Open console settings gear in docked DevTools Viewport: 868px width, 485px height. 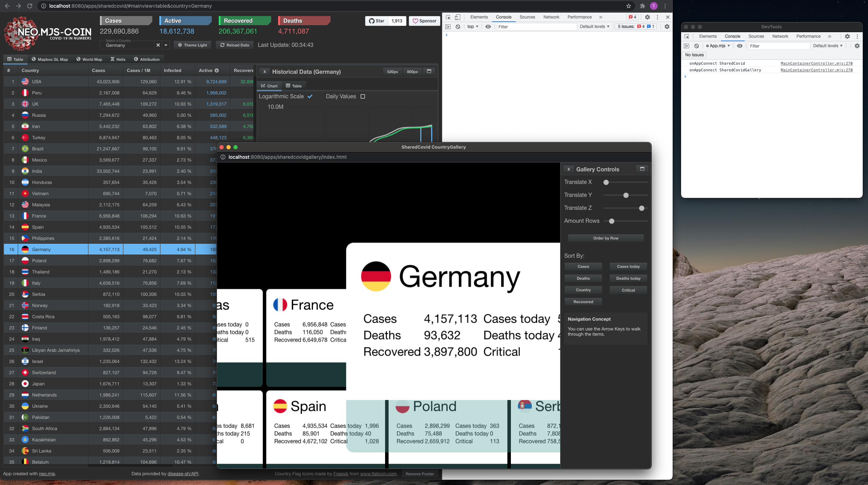(x=667, y=27)
